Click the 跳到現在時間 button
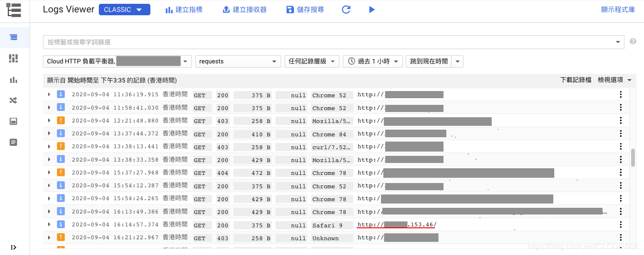Viewport: 644px width, 255px height. point(429,61)
